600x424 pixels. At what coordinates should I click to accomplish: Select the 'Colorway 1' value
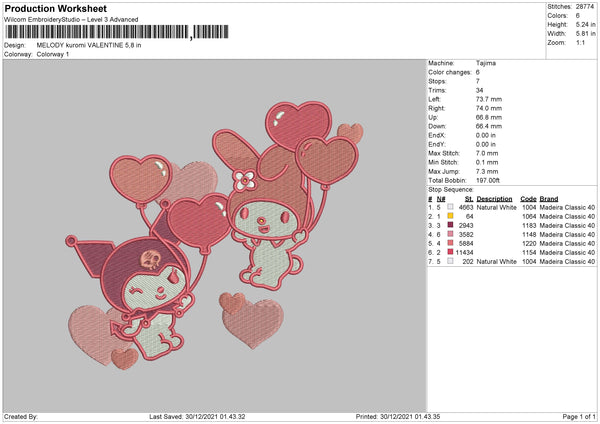(53, 54)
